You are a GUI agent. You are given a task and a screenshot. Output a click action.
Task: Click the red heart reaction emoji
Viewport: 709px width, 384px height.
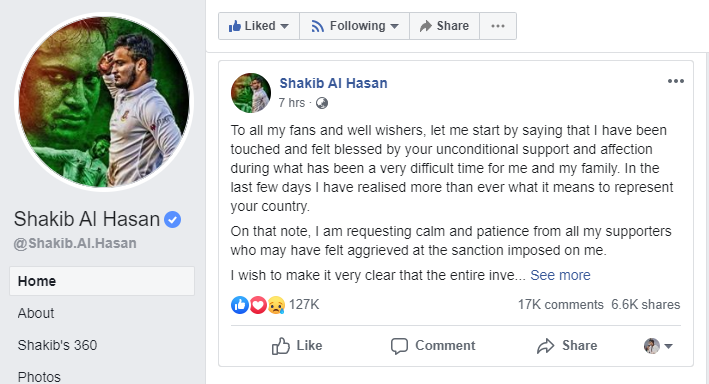click(x=258, y=305)
